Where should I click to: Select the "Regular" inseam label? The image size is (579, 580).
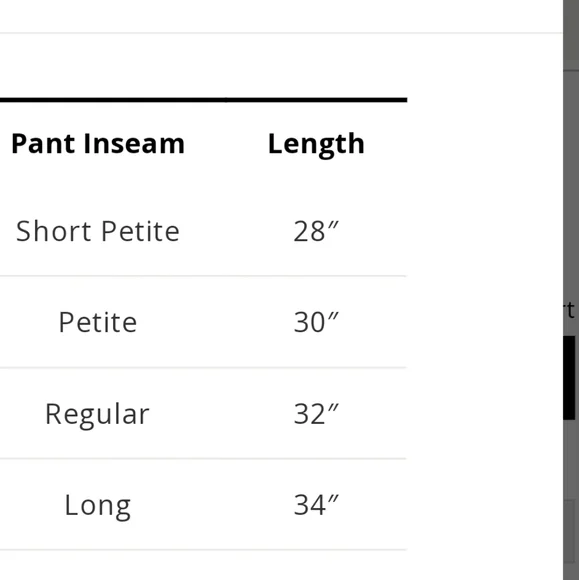(x=97, y=415)
